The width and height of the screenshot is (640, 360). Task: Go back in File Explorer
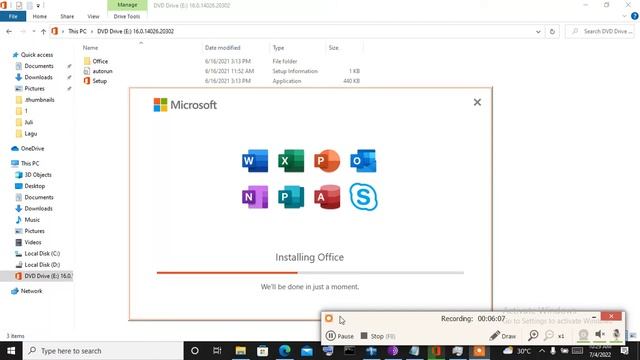(9, 31)
